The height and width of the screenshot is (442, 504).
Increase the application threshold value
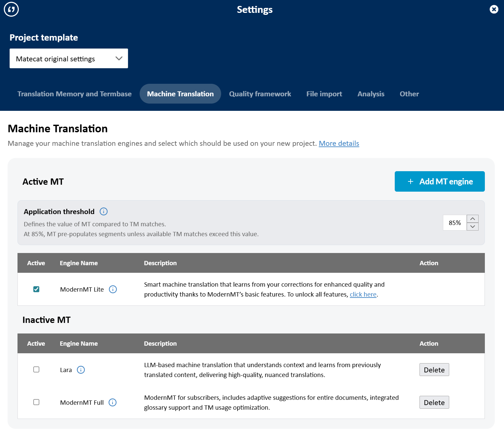[473, 219]
